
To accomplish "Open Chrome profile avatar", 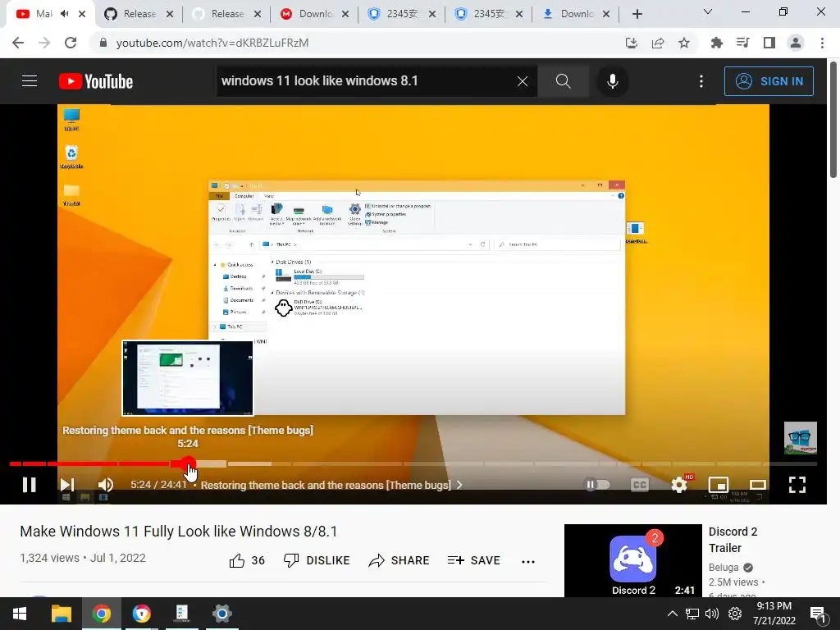I will pos(796,43).
